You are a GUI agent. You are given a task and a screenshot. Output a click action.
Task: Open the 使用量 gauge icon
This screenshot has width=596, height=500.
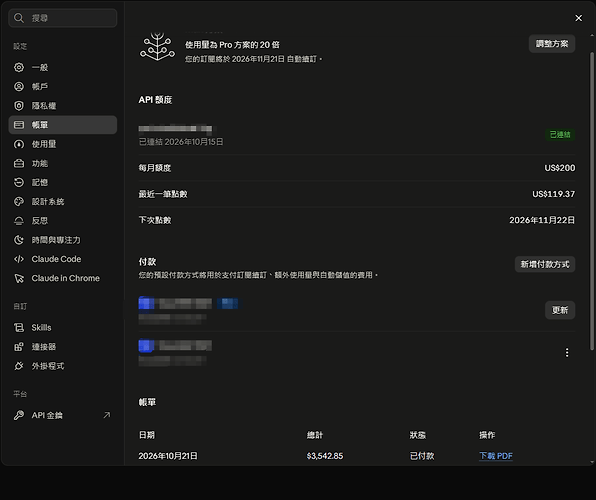[19, 144]
